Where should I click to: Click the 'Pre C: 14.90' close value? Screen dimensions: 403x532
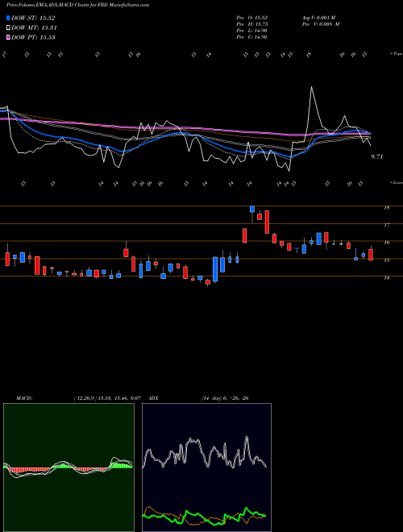(252, 37)
